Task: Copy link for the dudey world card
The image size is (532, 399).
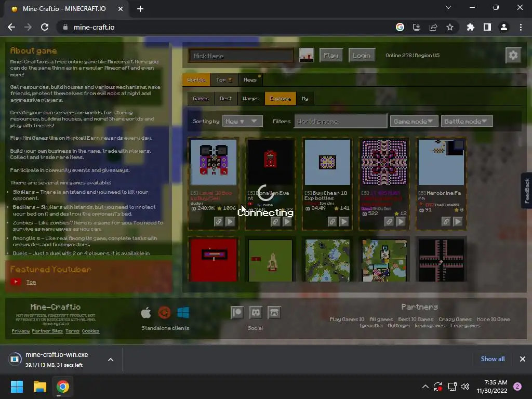Action: coord(219,221)
